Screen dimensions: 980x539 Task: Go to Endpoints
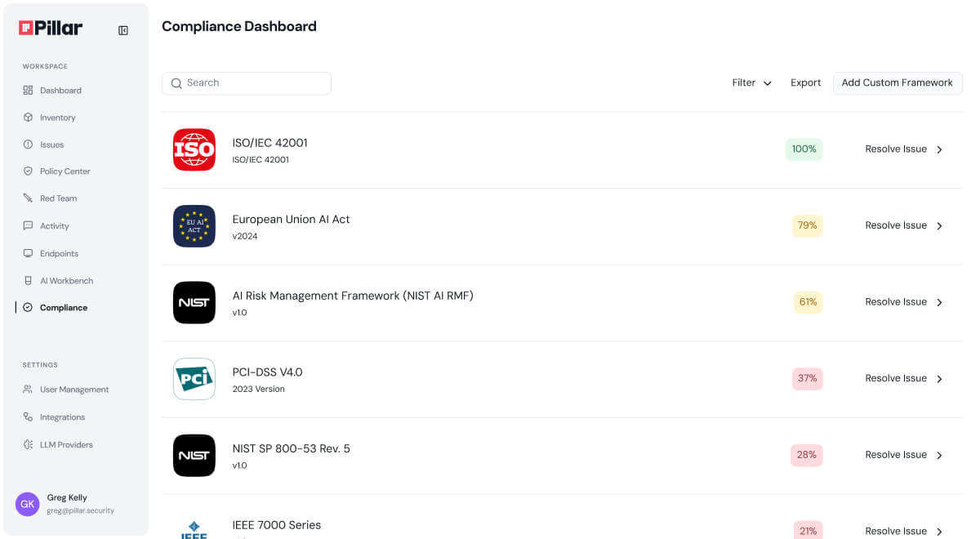(x=59, y=253)
